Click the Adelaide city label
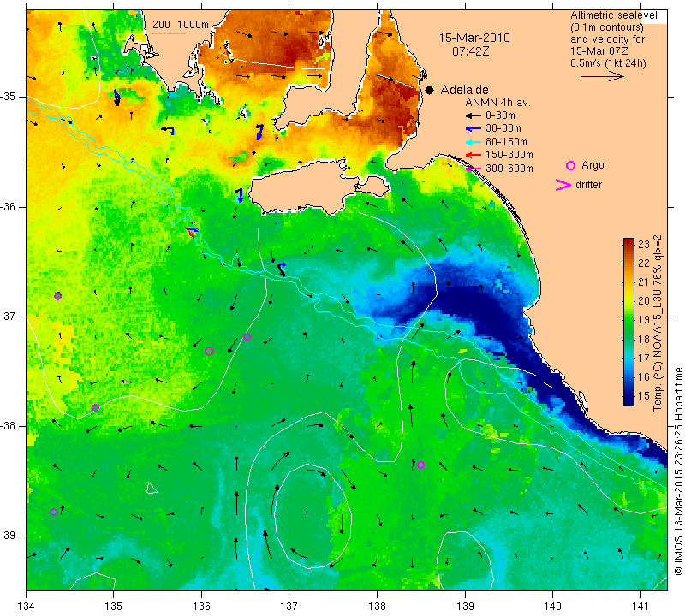Screen dimensions: 685x616 [x=464, y=90]
